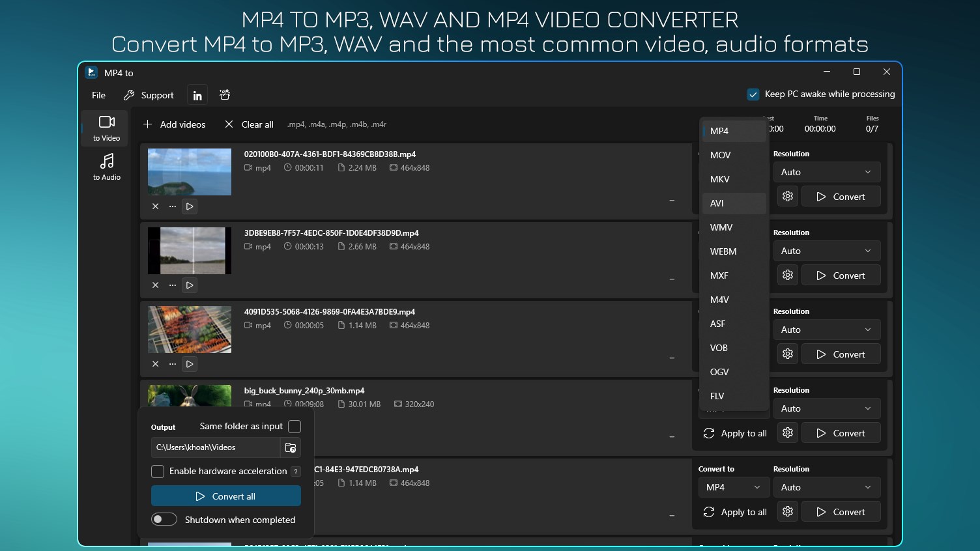Click the gift icon next to Support
980x551 pixels.
click(x=224, y=94)
